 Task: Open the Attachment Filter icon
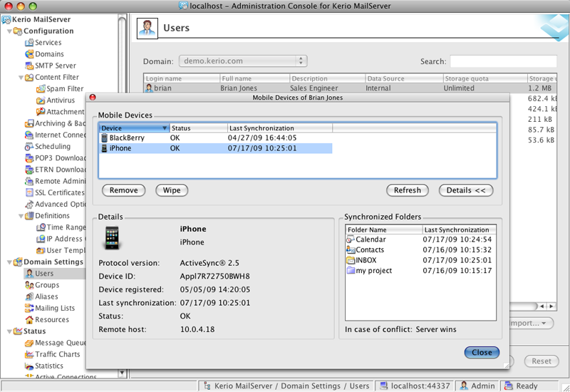point(41,112)
